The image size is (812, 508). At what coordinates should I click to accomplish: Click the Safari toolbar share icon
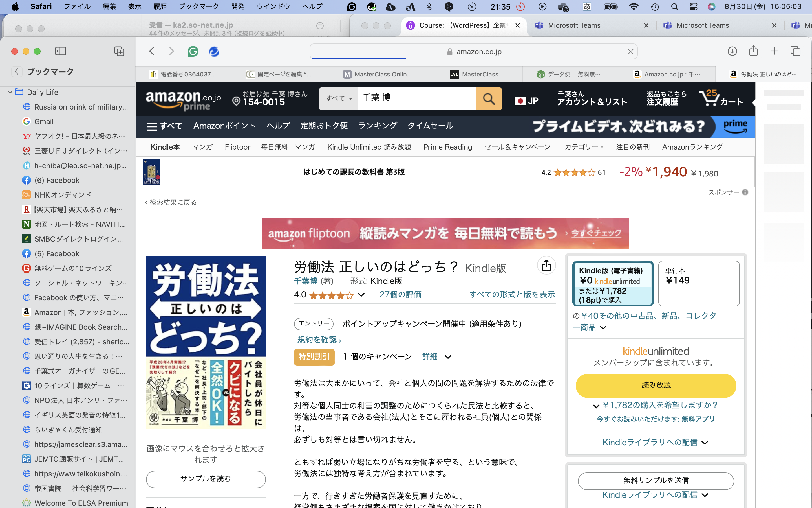753,51
